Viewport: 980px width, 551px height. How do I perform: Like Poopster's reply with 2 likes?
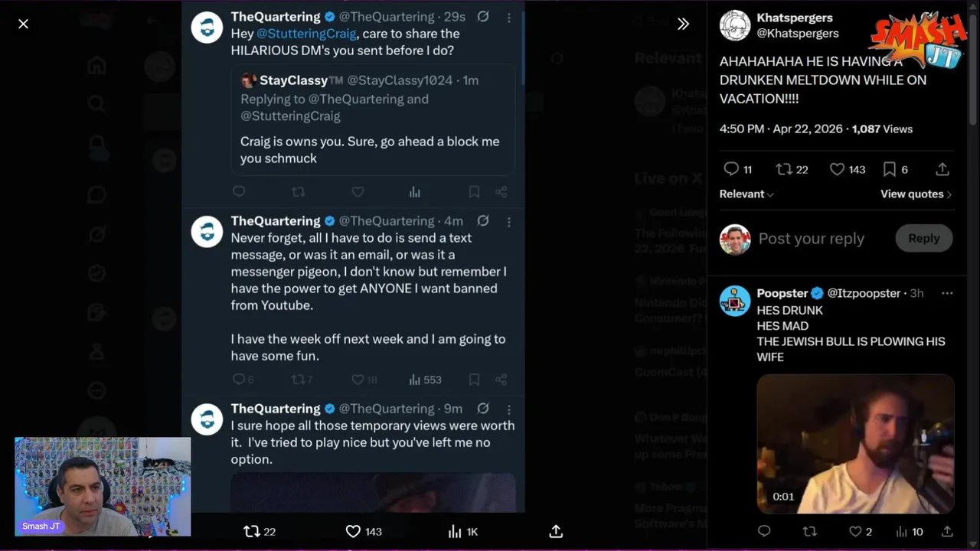click(855, 531)
